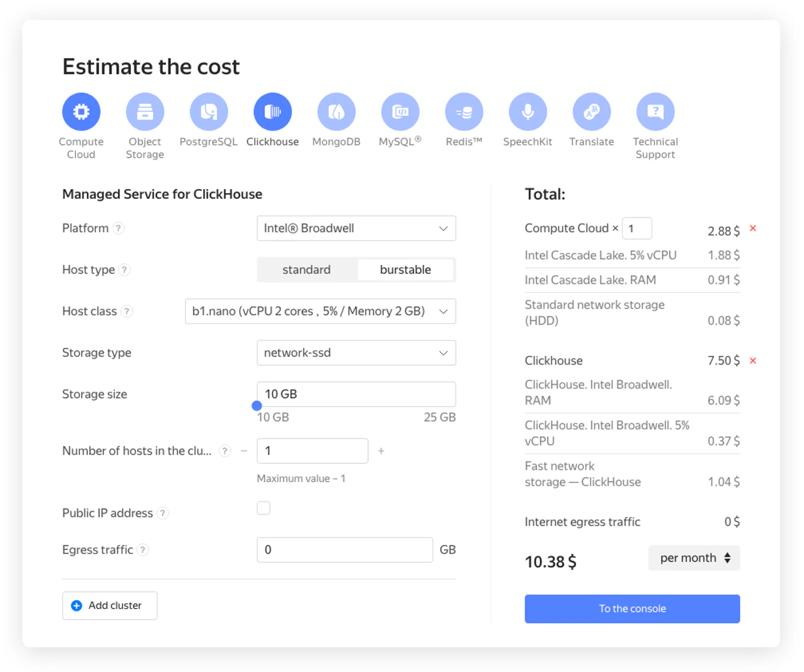
Task: Click the Add cluster button
Action: pyautogui.click(x=110, y=606)
